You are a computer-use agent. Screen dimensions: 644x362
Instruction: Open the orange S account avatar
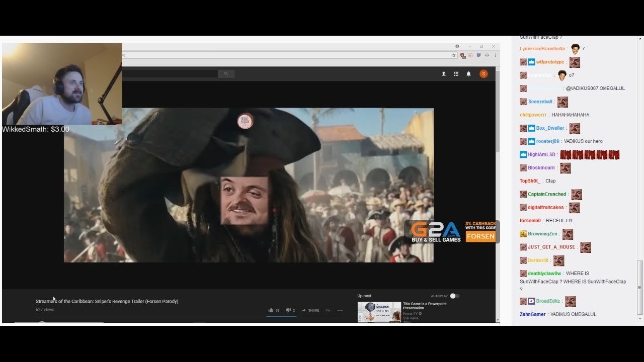tap(484, 74)
